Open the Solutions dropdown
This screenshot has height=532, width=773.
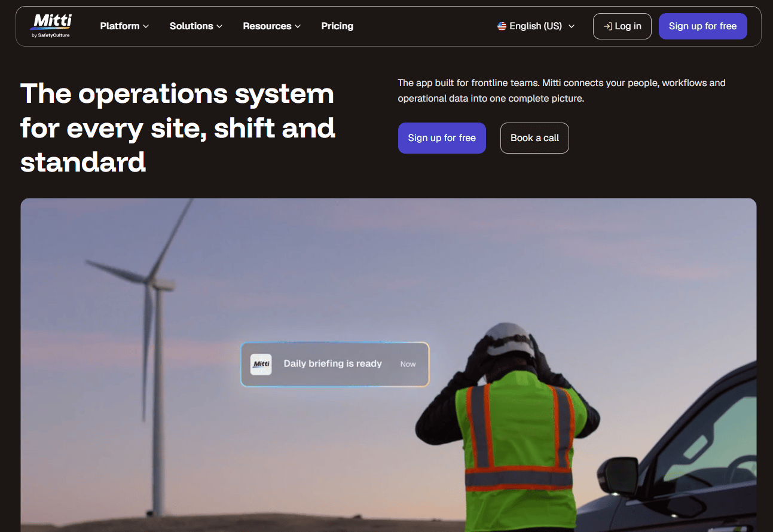coord(196,26)
